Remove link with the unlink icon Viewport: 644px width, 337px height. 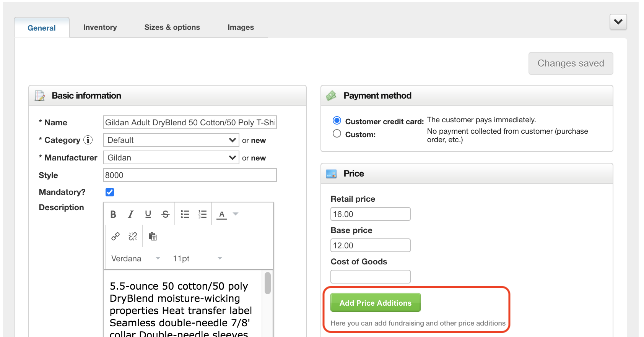pos(133,237)
